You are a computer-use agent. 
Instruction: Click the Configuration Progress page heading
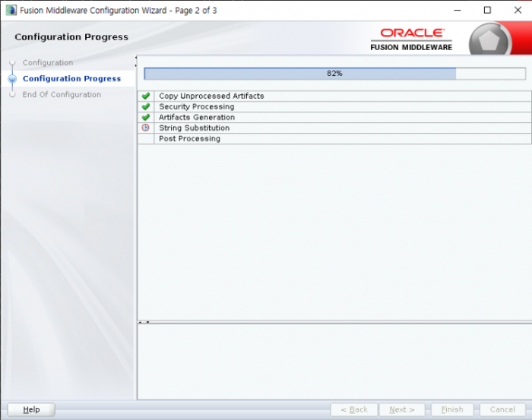point(71,37)
